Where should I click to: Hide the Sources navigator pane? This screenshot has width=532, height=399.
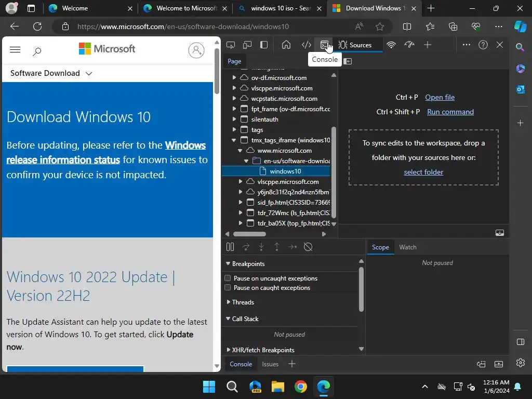point(348,61)
